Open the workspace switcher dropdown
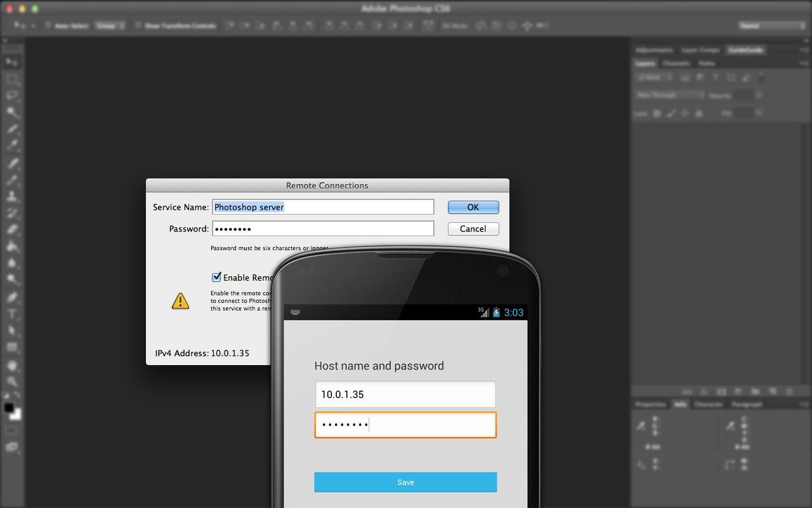812x508 pixels. tap(771, 25)
